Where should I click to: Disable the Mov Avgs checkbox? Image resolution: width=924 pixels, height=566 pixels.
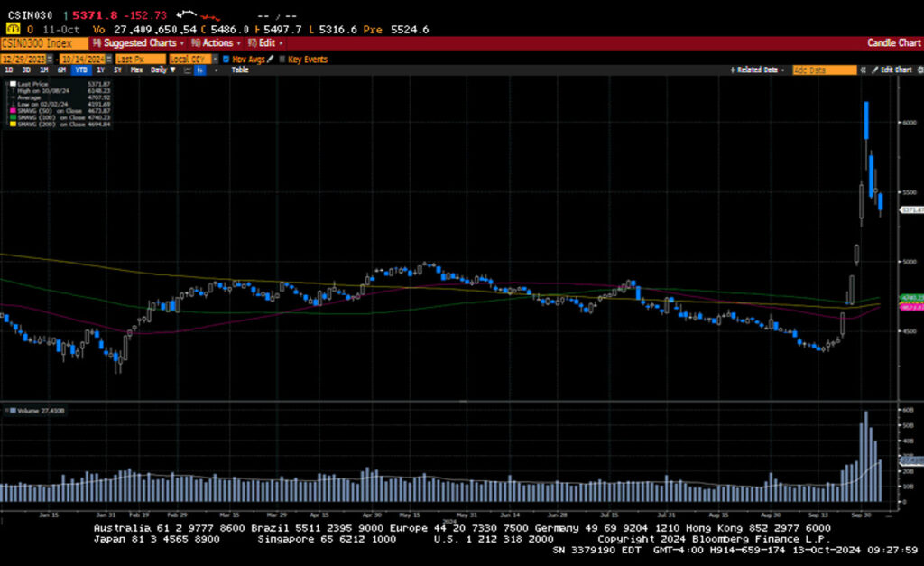226,60
